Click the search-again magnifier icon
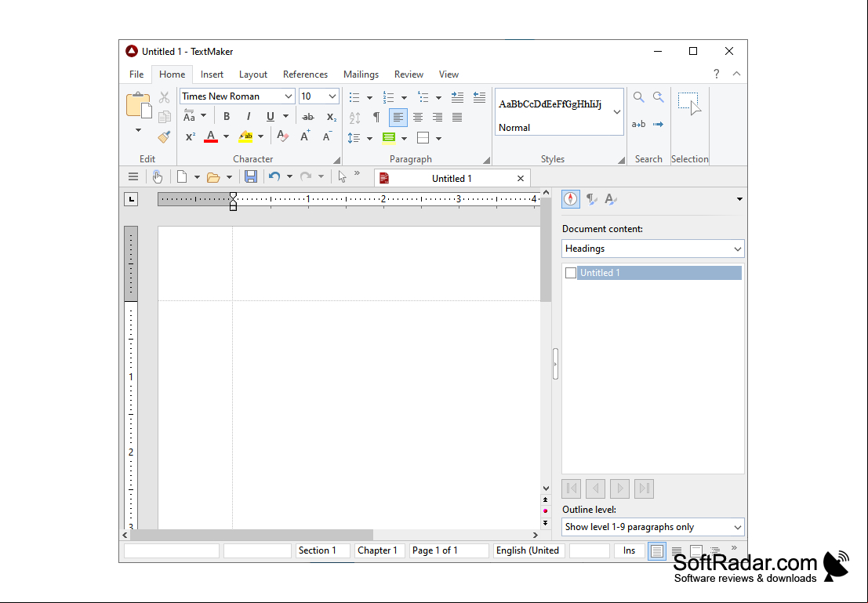Screen dimensions: 868x603 [x=658, y=97]
